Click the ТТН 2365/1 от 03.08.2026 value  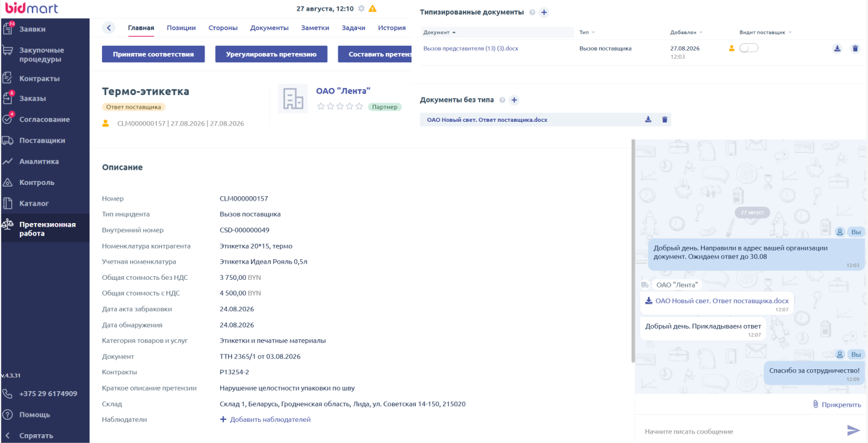coord(260,356)
